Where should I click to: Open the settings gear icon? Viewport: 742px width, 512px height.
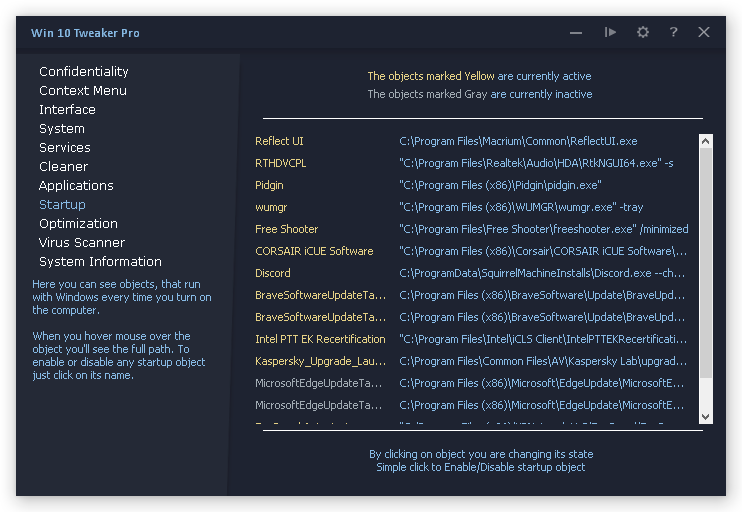click(x=643, y=32)
